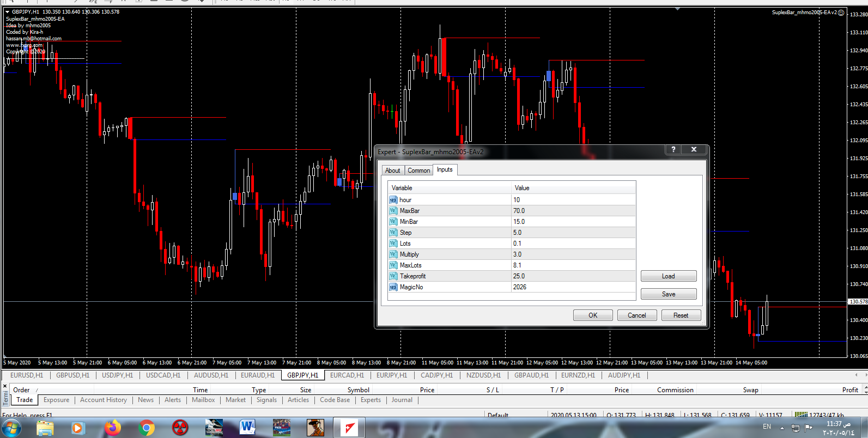Click the integer icon beside MagicNo
Screen dimensions: 868x438
click(393, 287)
